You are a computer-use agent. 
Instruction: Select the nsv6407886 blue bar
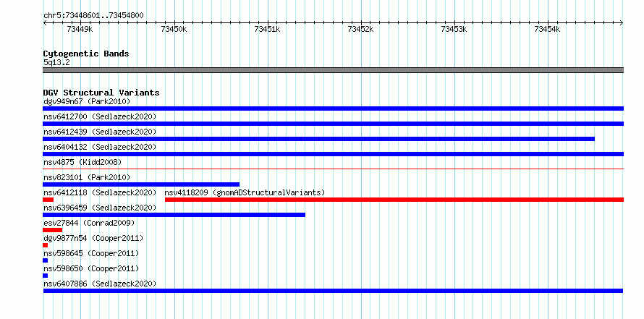(x=333, y=291)
